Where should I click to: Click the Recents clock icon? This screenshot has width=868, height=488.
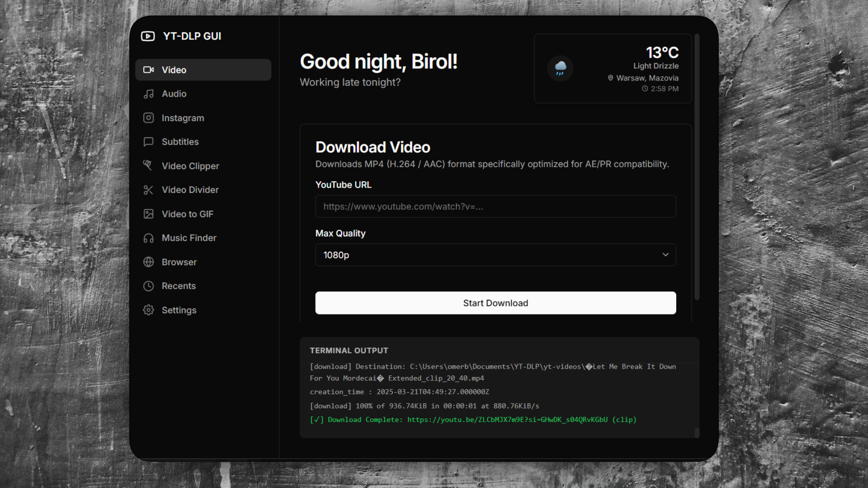(x=148, y=286)
